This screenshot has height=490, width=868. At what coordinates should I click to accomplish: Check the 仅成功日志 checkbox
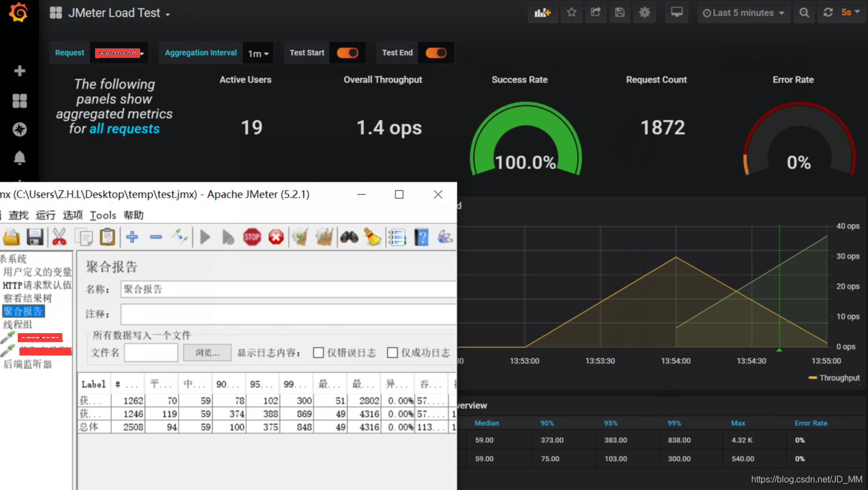(393, 353)
